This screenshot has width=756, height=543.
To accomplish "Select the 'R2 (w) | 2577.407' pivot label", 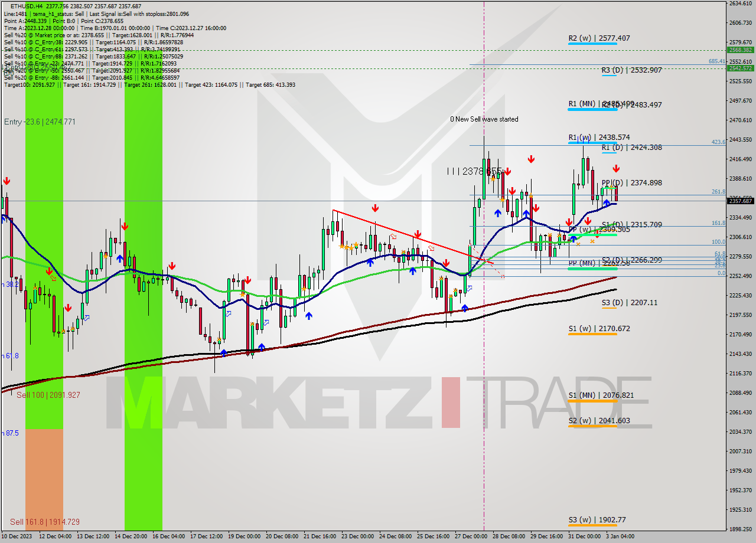I will pos(599,38).
